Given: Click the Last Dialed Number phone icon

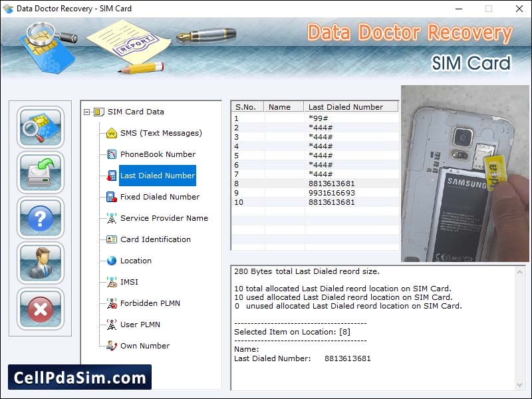Looking at the screenshot, I should (112, 176).
